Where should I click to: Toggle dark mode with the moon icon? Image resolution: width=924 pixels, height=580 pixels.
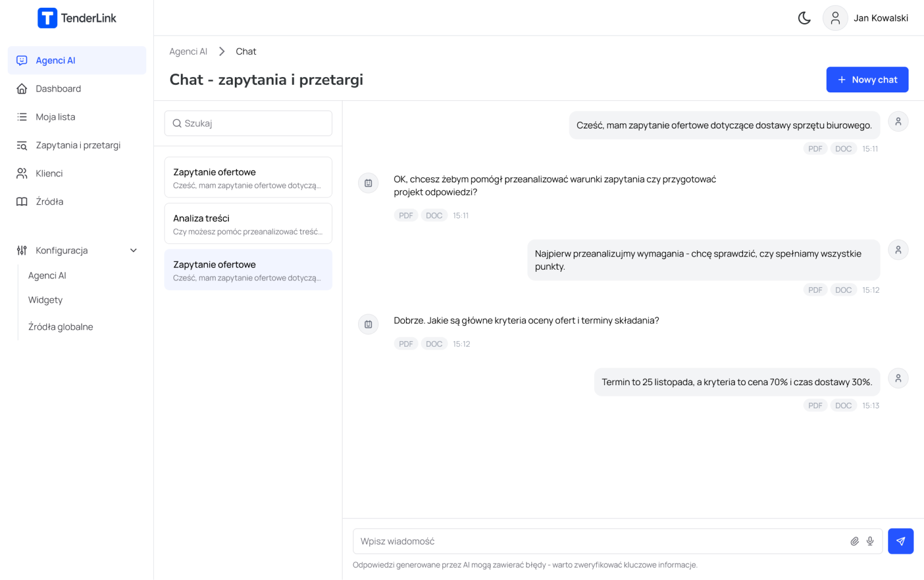coord(804,18)
